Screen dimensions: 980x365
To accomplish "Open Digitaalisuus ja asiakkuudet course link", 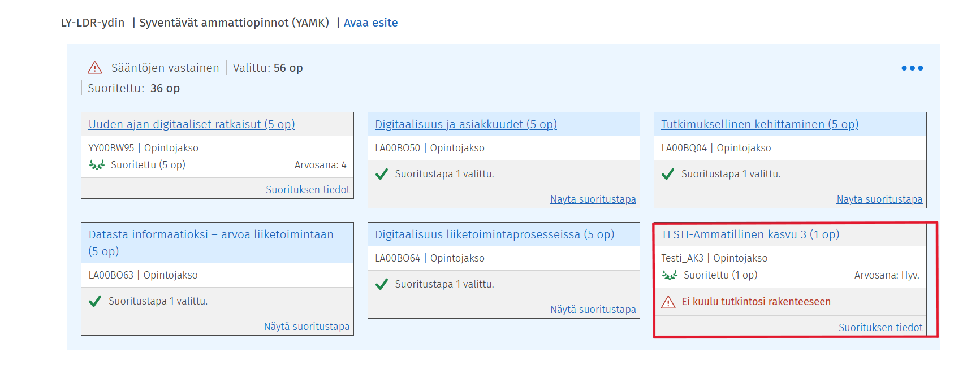I will click(466, 124).
